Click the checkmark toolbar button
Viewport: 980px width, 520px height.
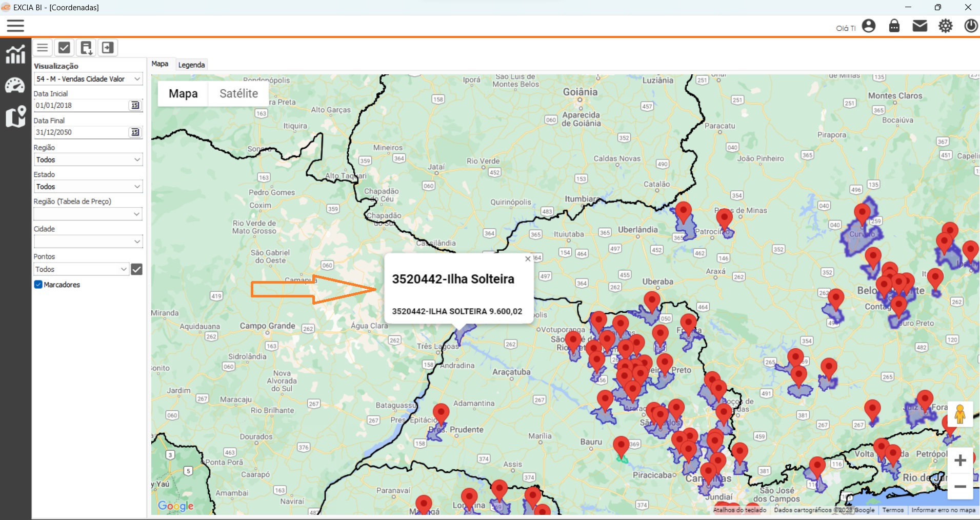tap(64, 48)
